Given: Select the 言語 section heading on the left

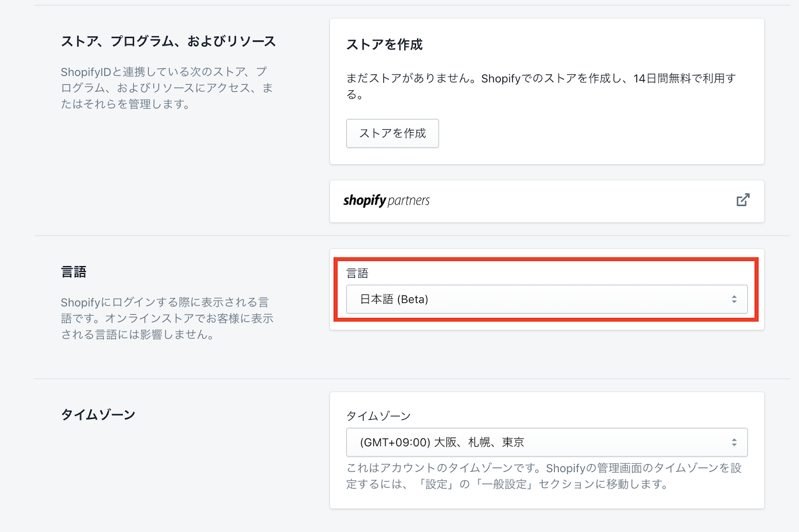Looking at the screenshot, I should [x=74, y=272].
